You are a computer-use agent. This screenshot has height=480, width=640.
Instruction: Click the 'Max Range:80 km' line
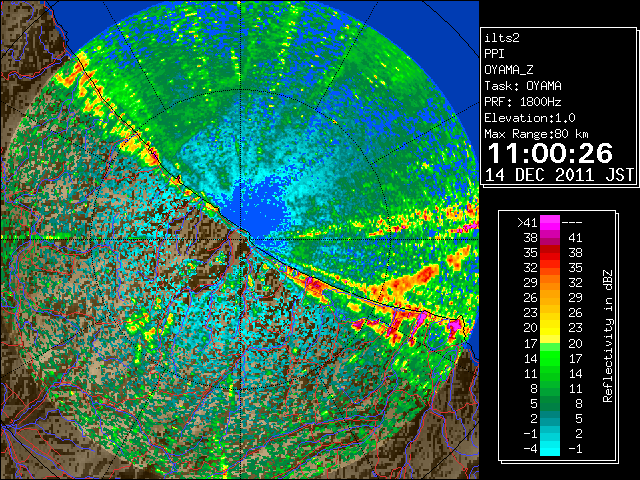click(x=536, y=134)
